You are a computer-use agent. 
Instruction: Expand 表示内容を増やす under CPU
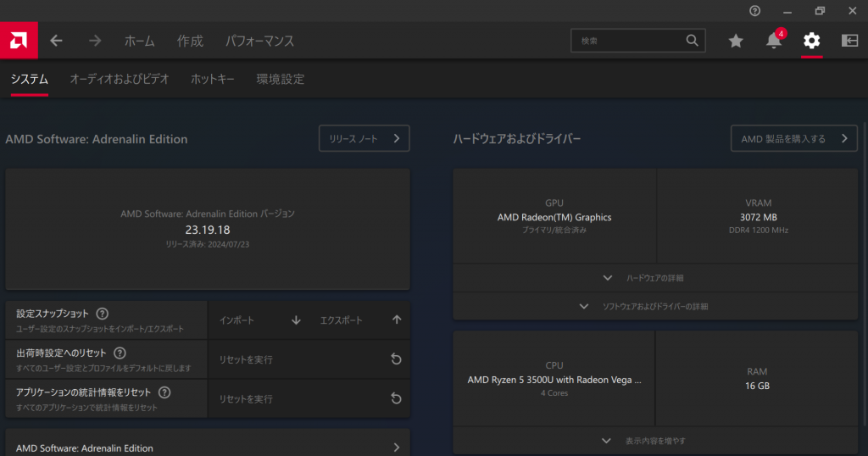coord(654,441)
